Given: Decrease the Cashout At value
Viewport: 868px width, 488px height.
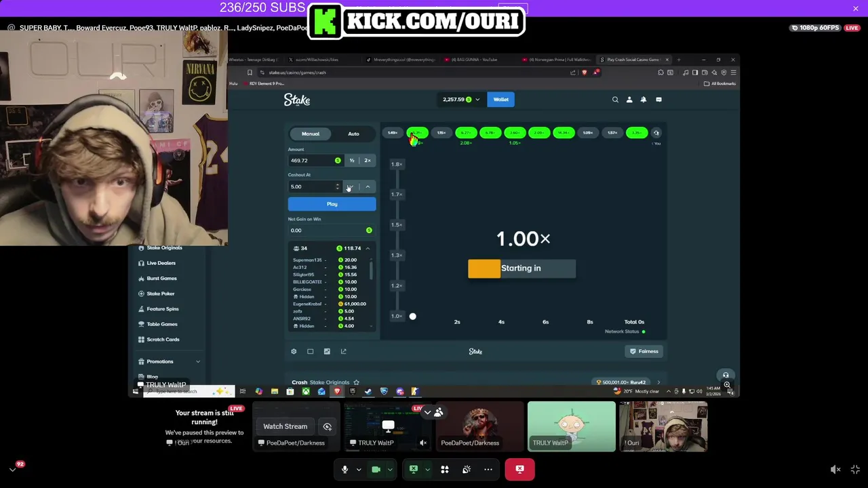Looking at the screenshot, I should (x=351, y=187).
